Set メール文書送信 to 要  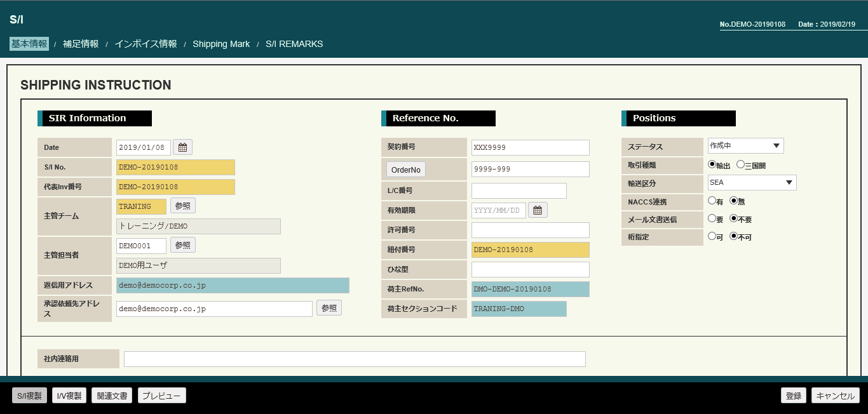tap(712, 218)
